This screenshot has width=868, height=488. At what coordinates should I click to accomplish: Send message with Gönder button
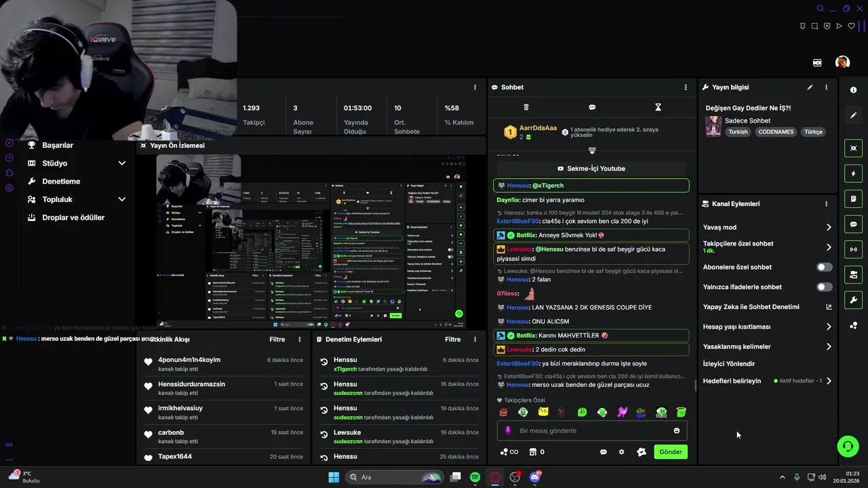point(671,452)
